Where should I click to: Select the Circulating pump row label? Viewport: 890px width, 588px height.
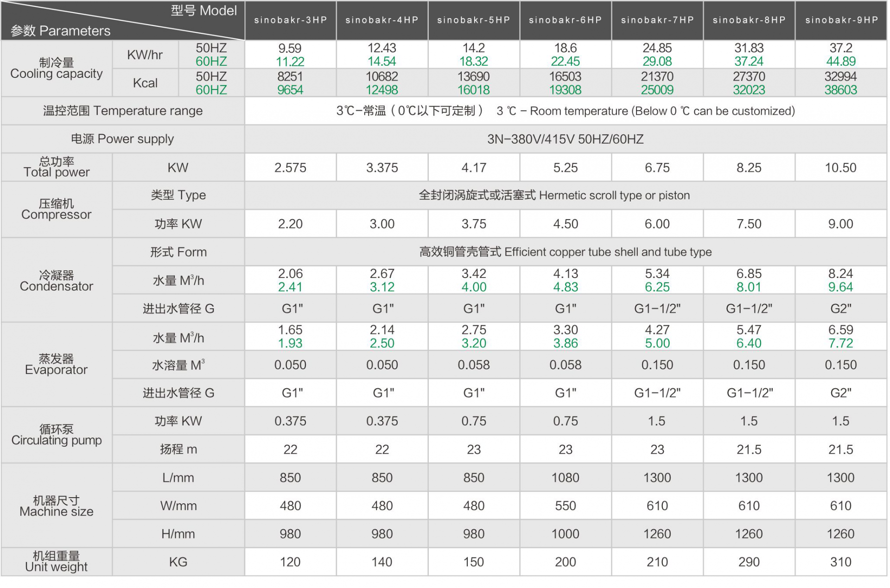57,435
